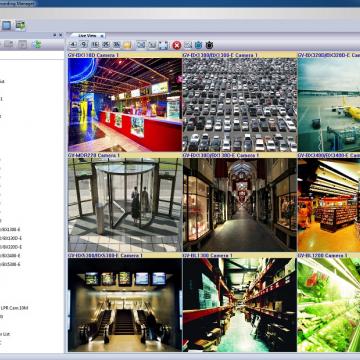Click the black camera snapshot icon

click(209, 45)
